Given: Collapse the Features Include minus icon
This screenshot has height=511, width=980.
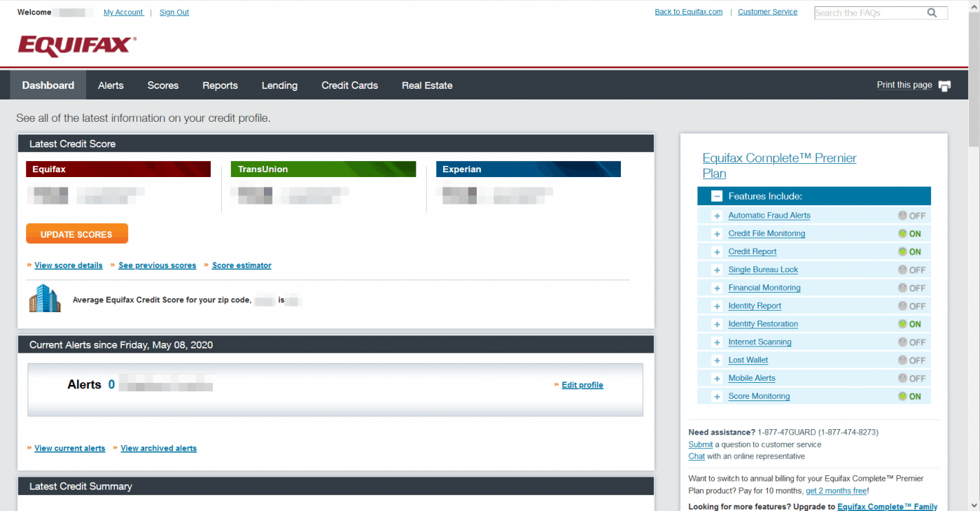Looking at the screenshot, I should coord(716,197).
